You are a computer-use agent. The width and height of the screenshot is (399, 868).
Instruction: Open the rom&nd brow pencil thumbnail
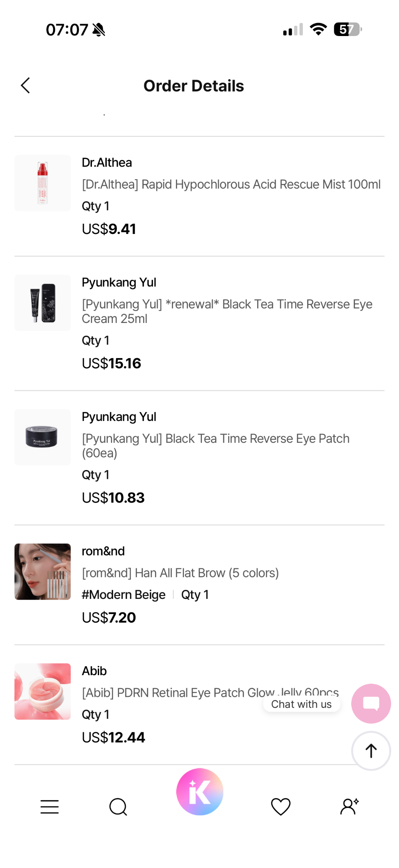pos(43,571)
